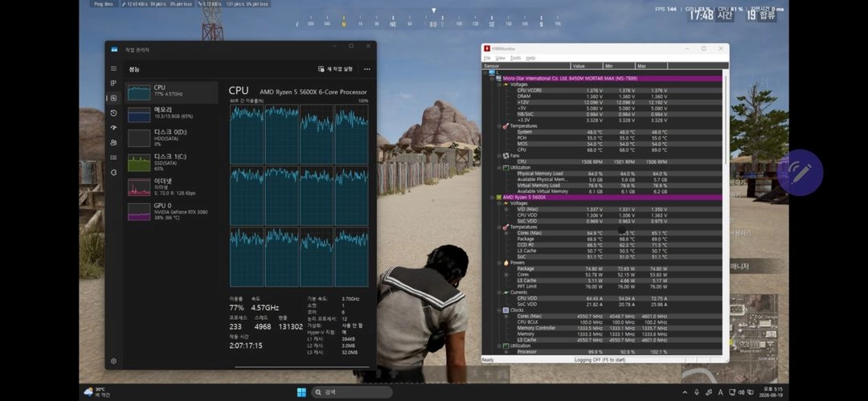Select Ethernet (이더넷) performance entry
The width and height of the screenshot is (868, 401).
[x=171, y=186]
